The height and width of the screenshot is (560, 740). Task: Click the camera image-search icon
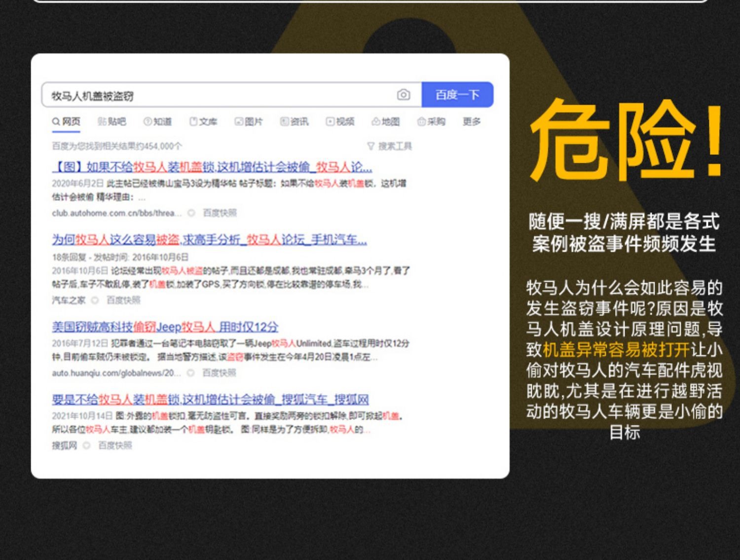coord(403,95)
